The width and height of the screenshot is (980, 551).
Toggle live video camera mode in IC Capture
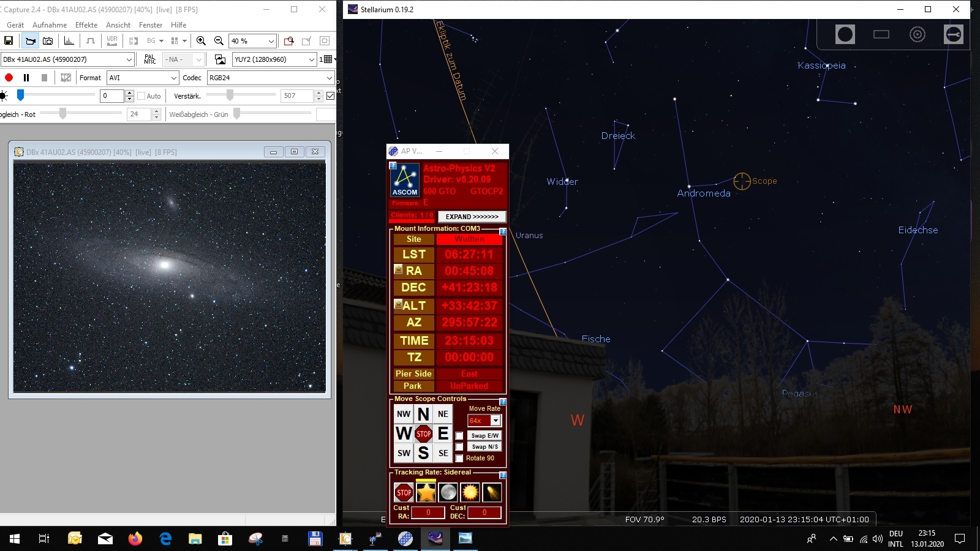pyautogui.click(x=30, y=41)
